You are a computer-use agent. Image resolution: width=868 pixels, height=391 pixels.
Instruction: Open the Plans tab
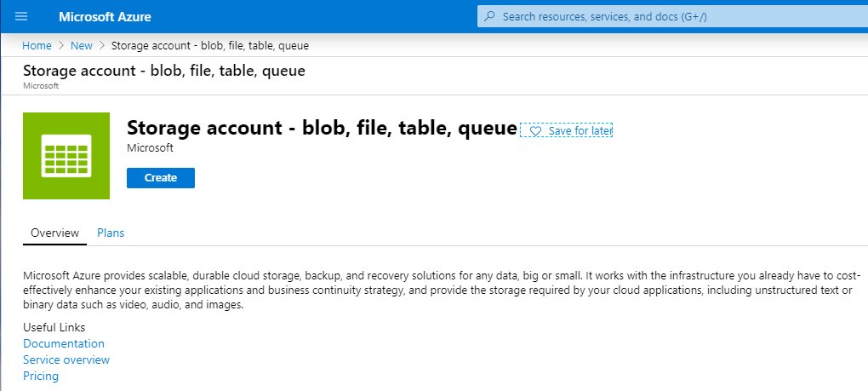click(x=111, y=233)
